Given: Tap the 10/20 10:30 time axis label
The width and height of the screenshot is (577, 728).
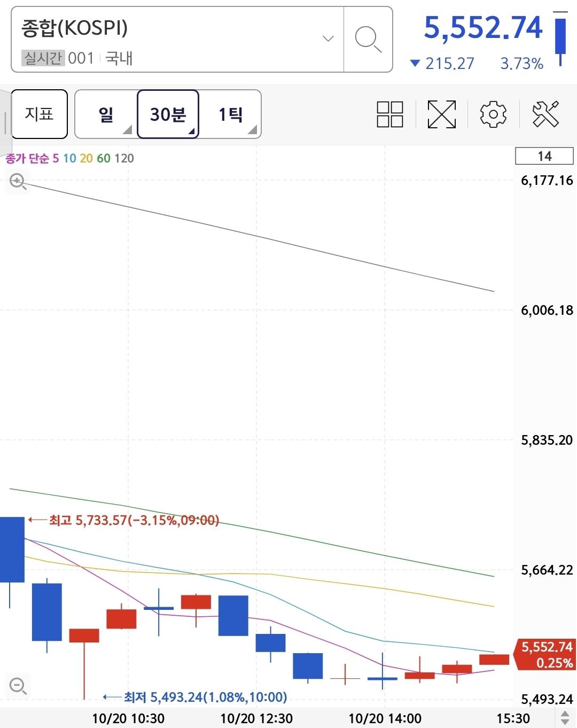Looking at the screenshot, I should 128,718.
